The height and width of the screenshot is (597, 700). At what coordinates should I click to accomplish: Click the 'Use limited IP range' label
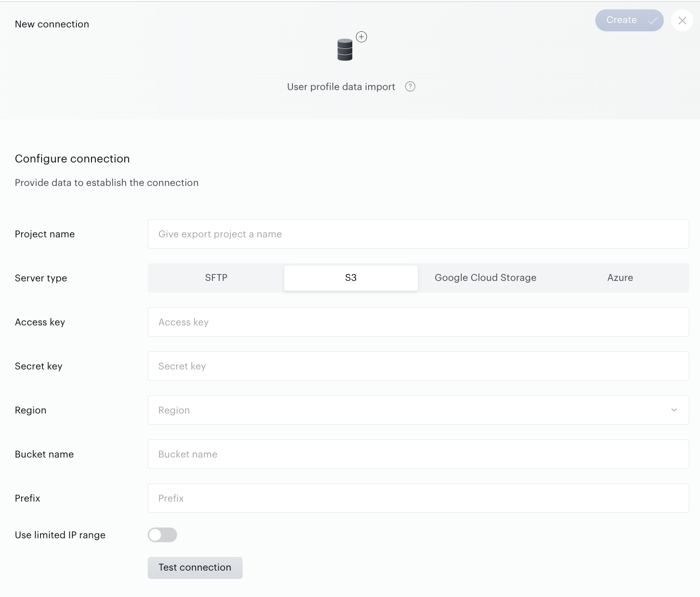coord(60,535)
